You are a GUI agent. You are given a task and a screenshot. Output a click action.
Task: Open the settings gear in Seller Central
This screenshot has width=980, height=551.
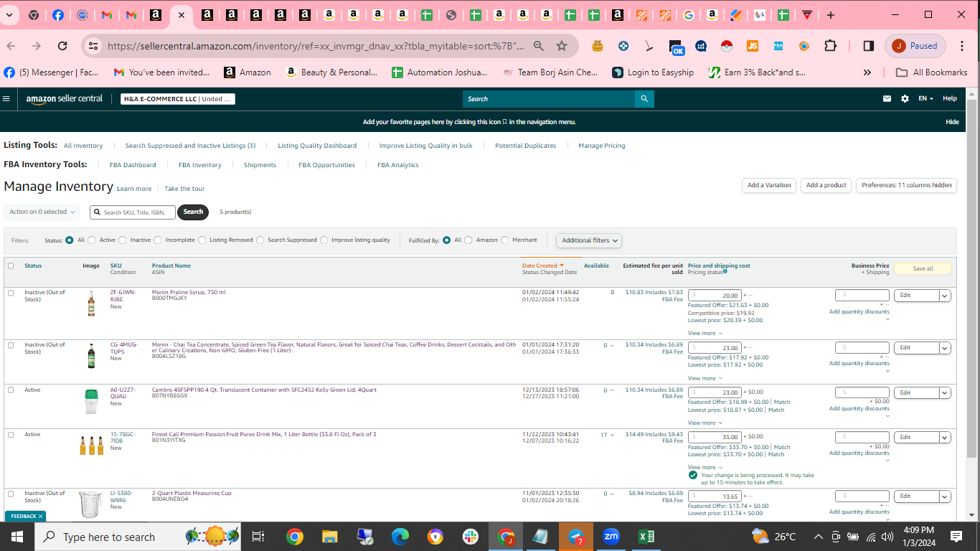[905, 99]
